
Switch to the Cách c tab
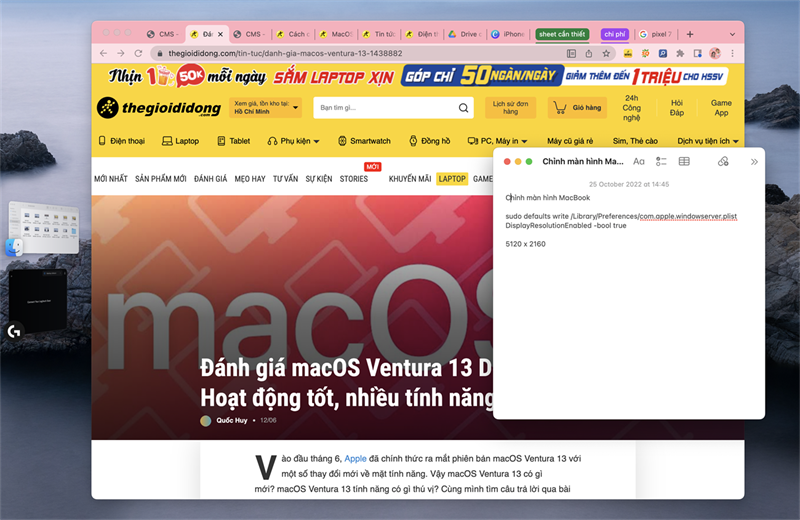[293, 34]
